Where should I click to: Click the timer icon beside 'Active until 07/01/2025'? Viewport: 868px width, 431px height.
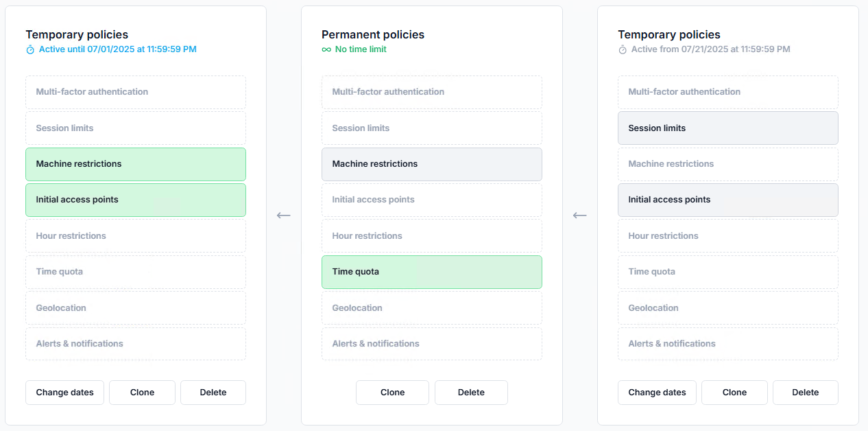coord(30,49)
